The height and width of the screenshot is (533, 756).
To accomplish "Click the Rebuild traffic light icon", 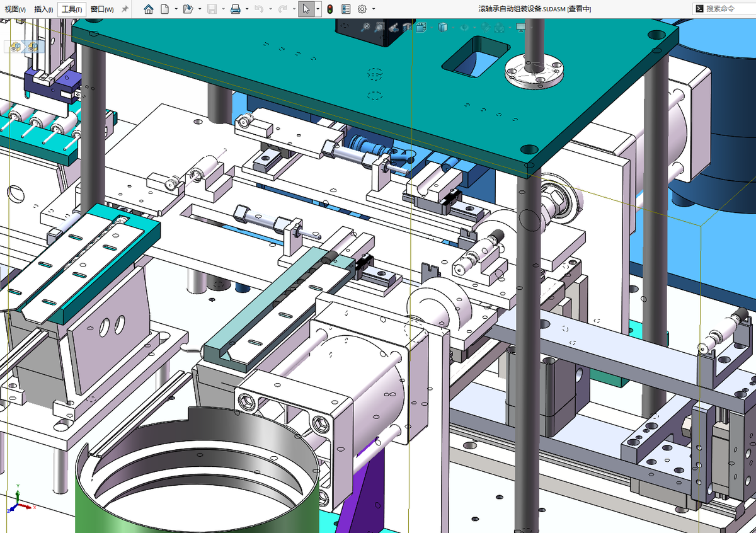I will [329, 9].
